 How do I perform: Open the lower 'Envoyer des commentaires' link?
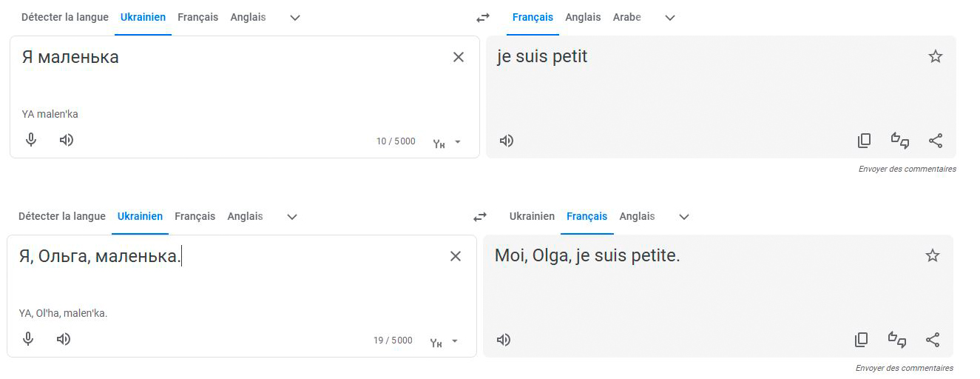(x=904, y=368)
